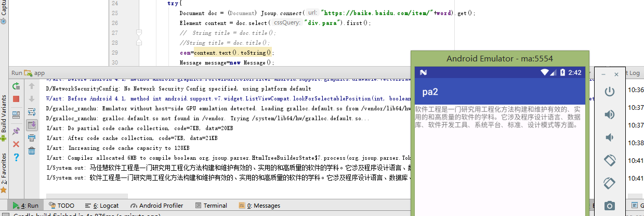This screenshot has width=644, height=216.
Task: Lower the emulator volume
Action: (x=609, y=137)
